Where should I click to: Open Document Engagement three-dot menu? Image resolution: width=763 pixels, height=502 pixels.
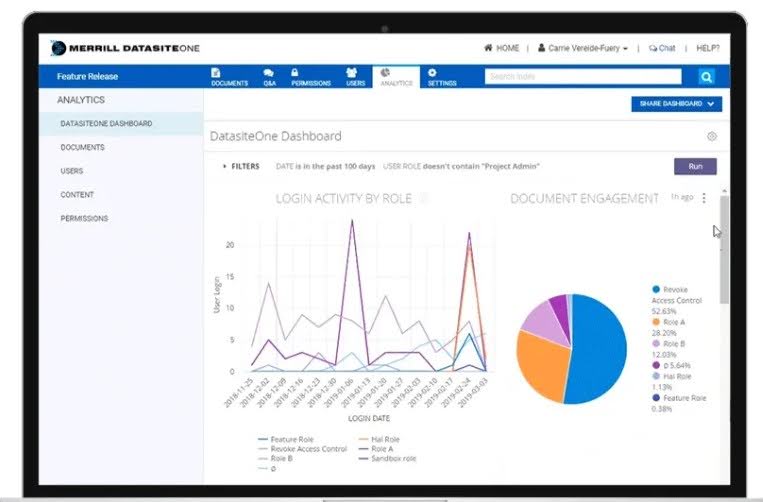[704, 198]
